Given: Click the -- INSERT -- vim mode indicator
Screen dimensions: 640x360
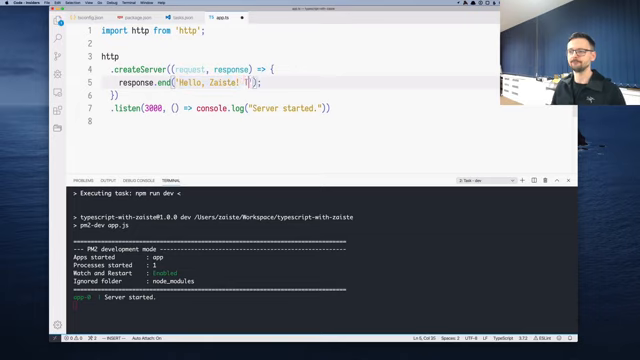Looking at the screenshot, I should tap(114, 338).
